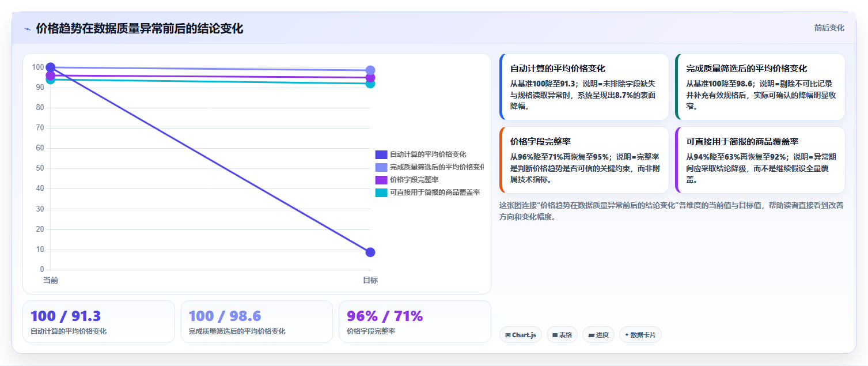Click legend text 完成质量筛选后的平均价格变化

point(437,167)
